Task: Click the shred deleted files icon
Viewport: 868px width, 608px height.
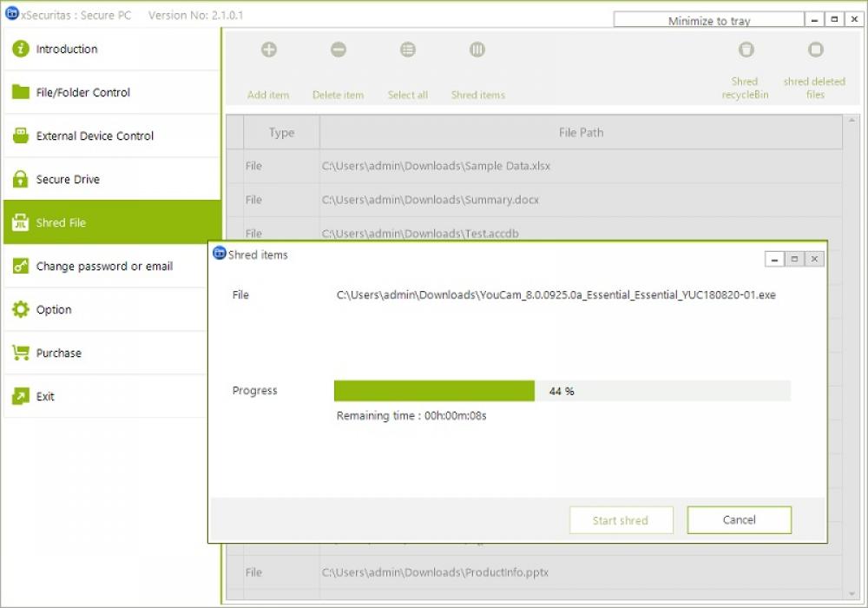Action: click(814, 50)
